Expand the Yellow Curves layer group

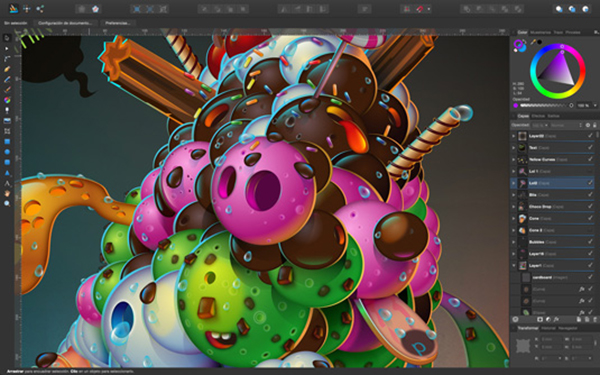514,160
